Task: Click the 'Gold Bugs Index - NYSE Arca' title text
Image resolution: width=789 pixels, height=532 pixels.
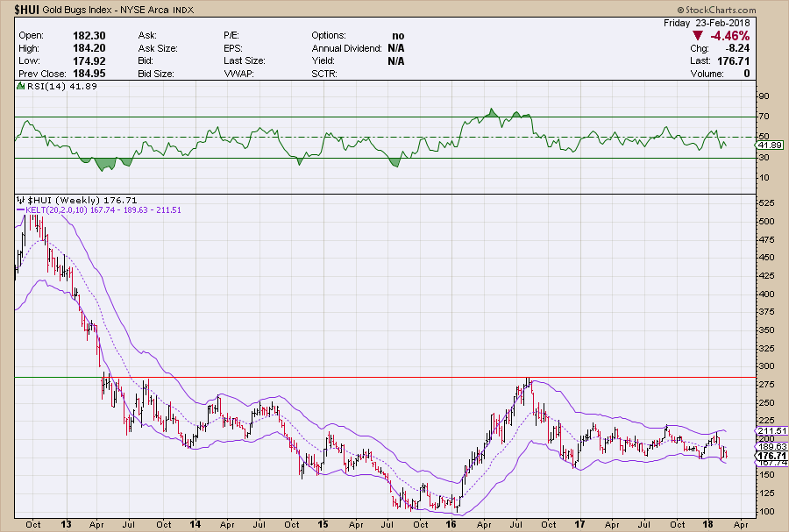Action: 106,10
